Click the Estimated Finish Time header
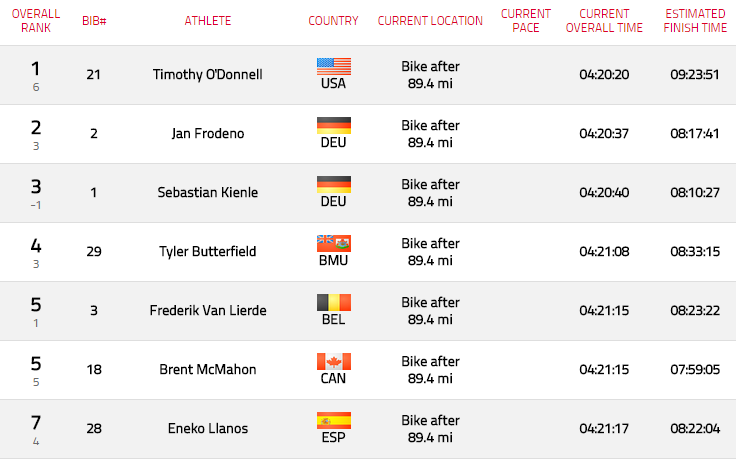736x465 pixels. tap(695, 21)
